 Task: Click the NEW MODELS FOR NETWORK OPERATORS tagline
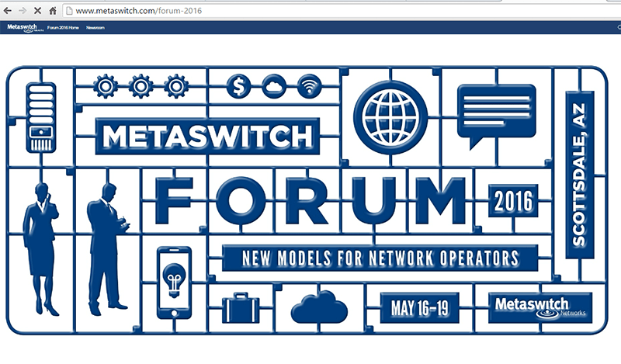click(x=380, y=258)
